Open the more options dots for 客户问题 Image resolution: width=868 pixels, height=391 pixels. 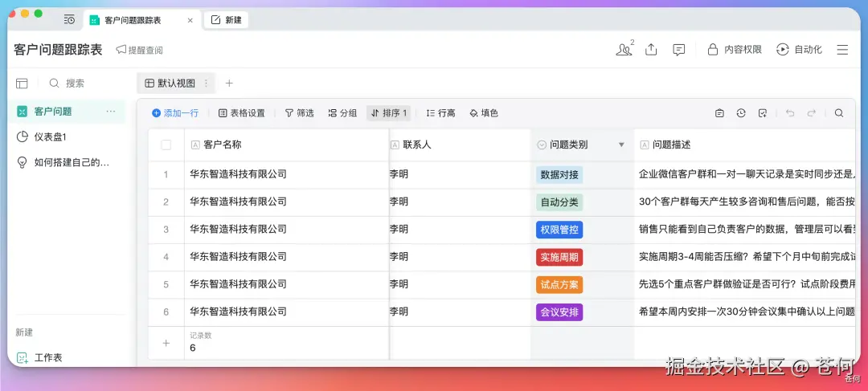tap(111, 111)
